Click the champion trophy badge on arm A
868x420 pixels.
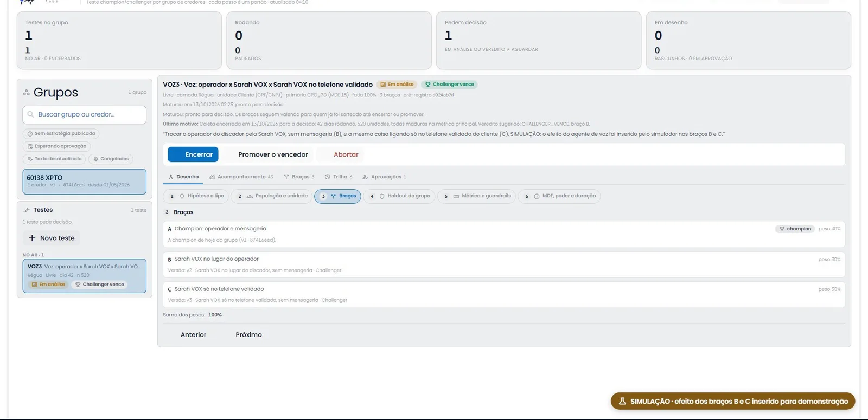coord(795,229)
